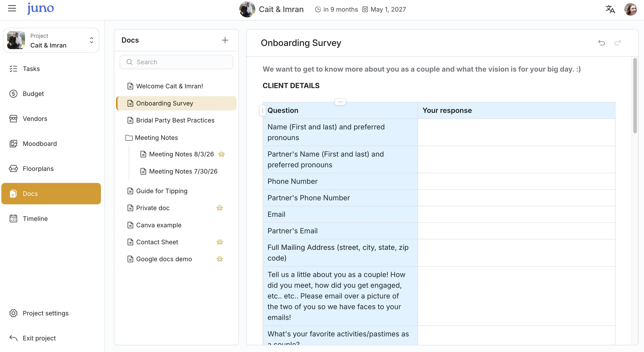Click response cell for Partner's Phone Number
644x352 pixels.
point(516,198)
